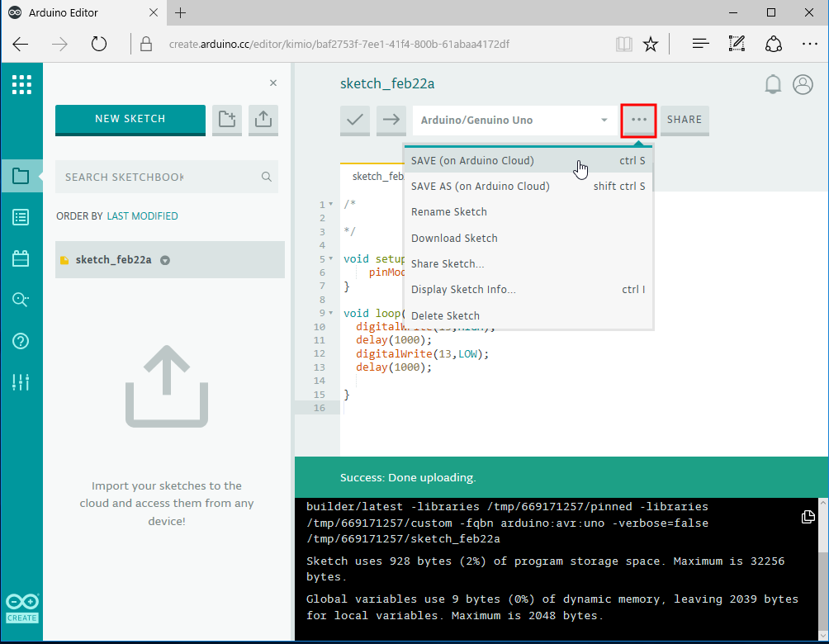
Task: Click the browser back arrow
Action: click(x=21, y=45)
